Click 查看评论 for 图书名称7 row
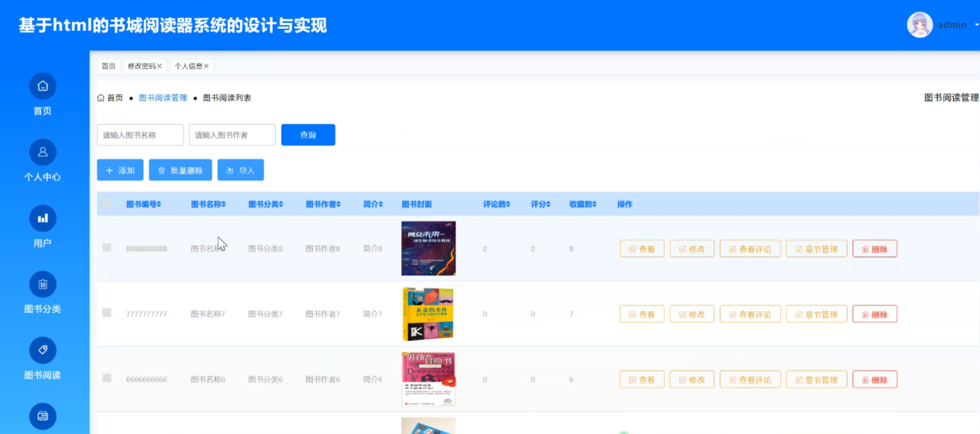This screenshot has width=980, height=434. [x=750, y=314]
